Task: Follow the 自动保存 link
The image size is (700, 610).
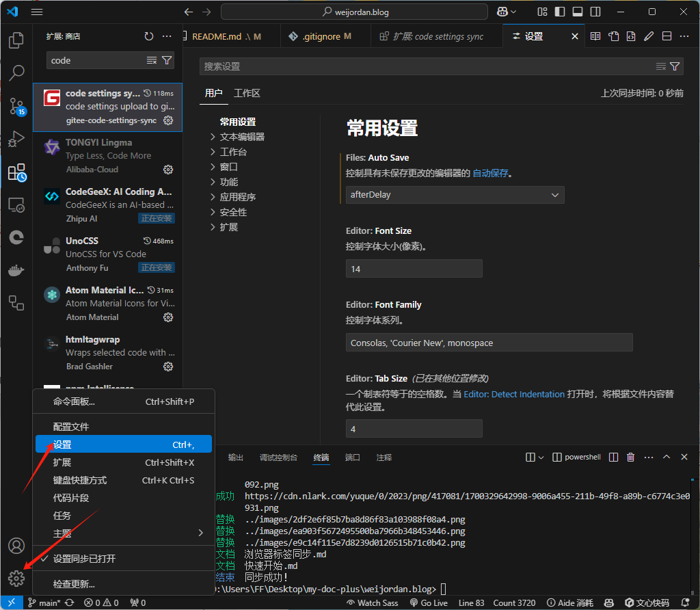Action: 491,173
